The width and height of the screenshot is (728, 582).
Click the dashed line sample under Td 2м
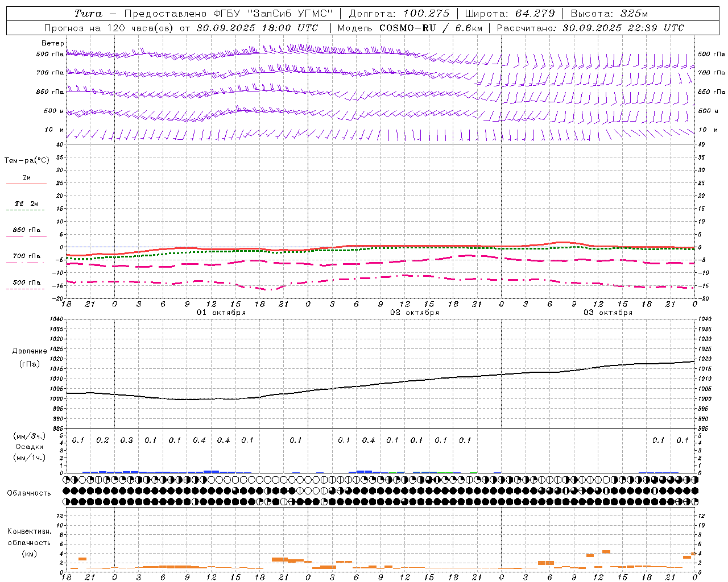click(26, 210)
